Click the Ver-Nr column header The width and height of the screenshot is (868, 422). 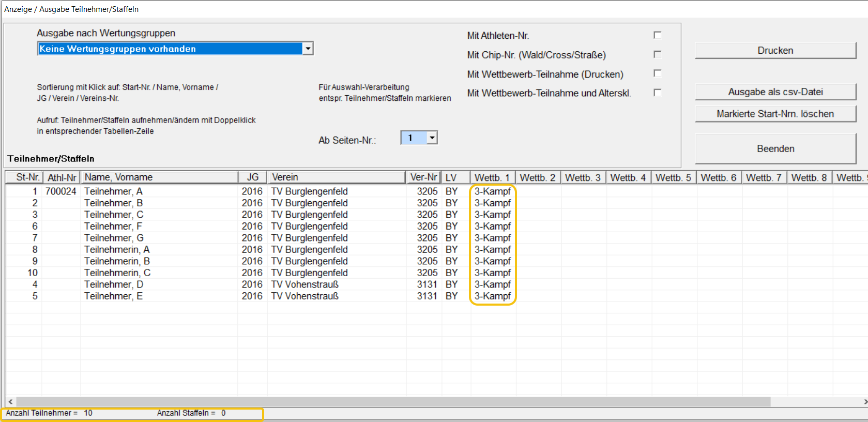click(424, 177)
